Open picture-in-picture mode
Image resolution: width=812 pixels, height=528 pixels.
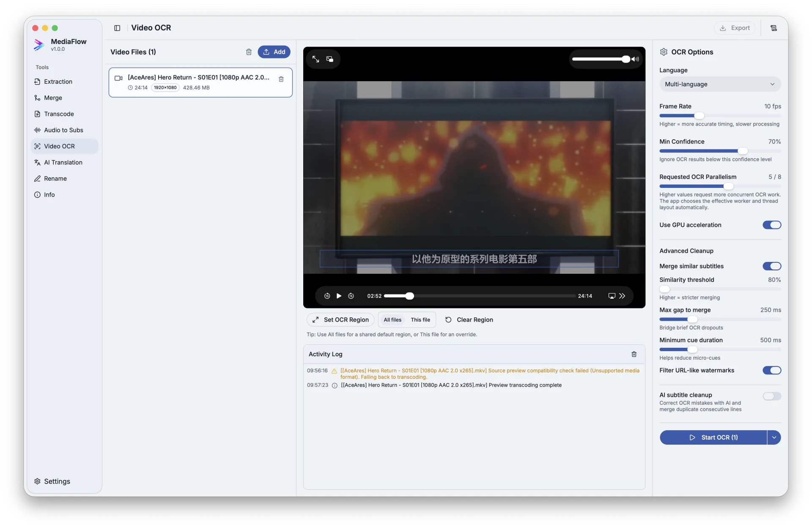pyautogui.click(x=330, y=59)
